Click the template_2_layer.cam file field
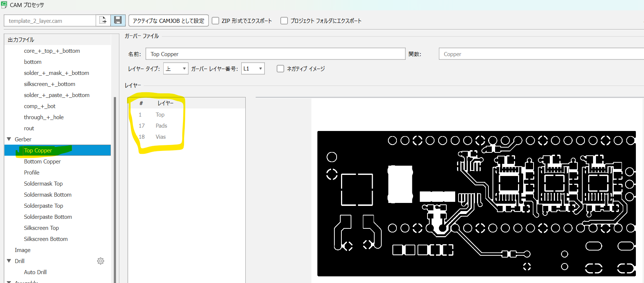The width and height of the screenshot is (644, 283). (x=50, y=21)
